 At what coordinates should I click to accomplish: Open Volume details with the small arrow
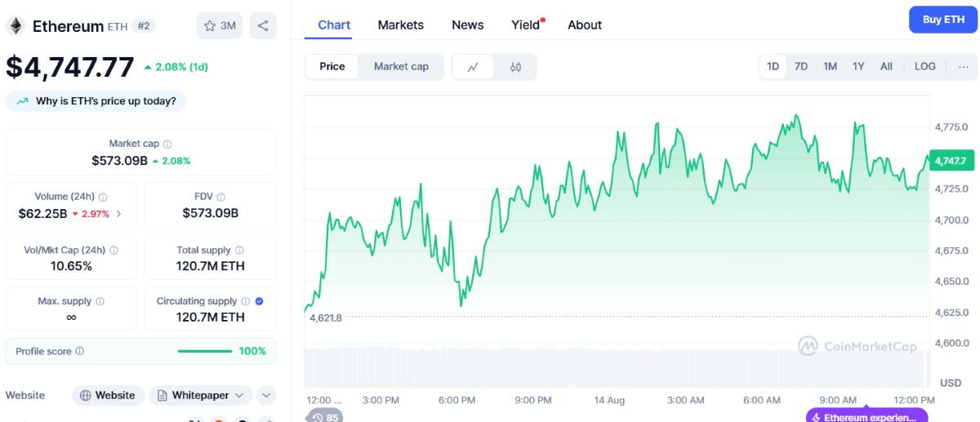[x=119, y=214]
